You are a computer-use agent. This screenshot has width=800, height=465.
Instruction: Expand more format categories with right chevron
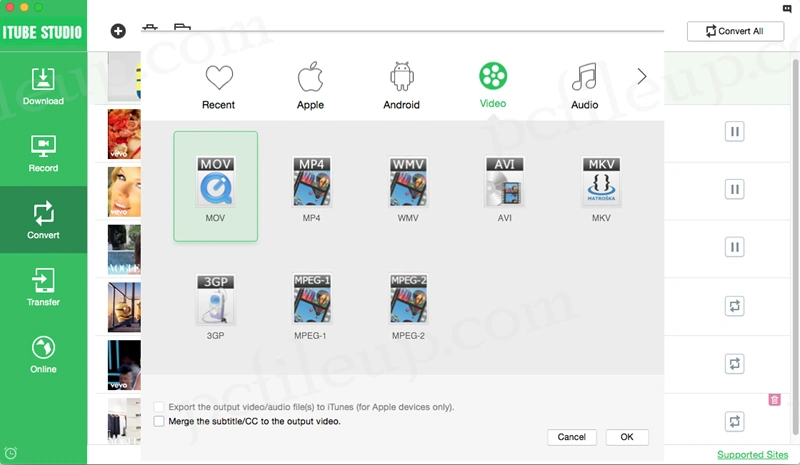pos(642,77)
